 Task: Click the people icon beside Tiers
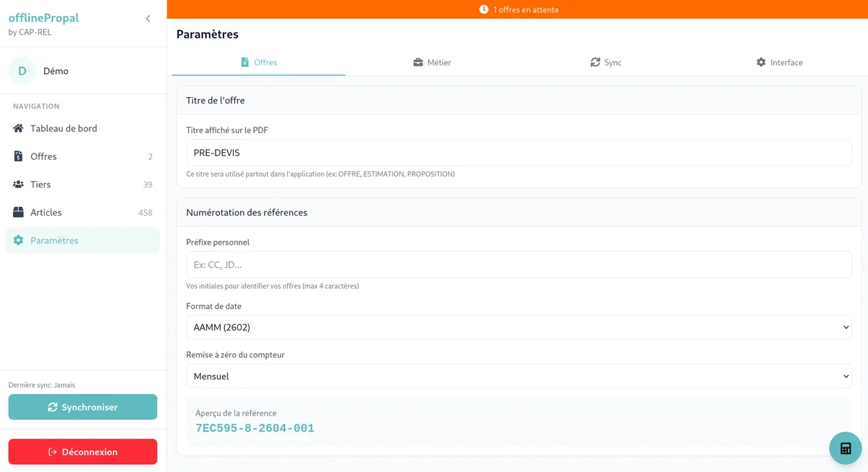click(18, 185)
